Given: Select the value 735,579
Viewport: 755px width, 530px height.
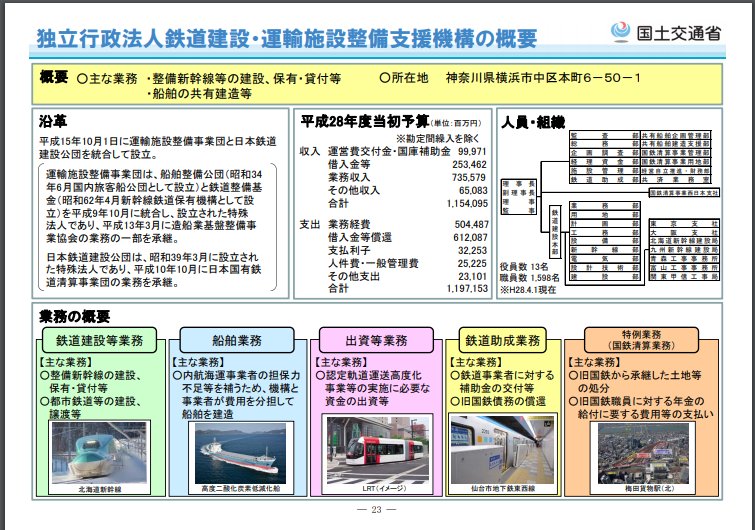Looking at the screenshot, I should pos(469,177).
